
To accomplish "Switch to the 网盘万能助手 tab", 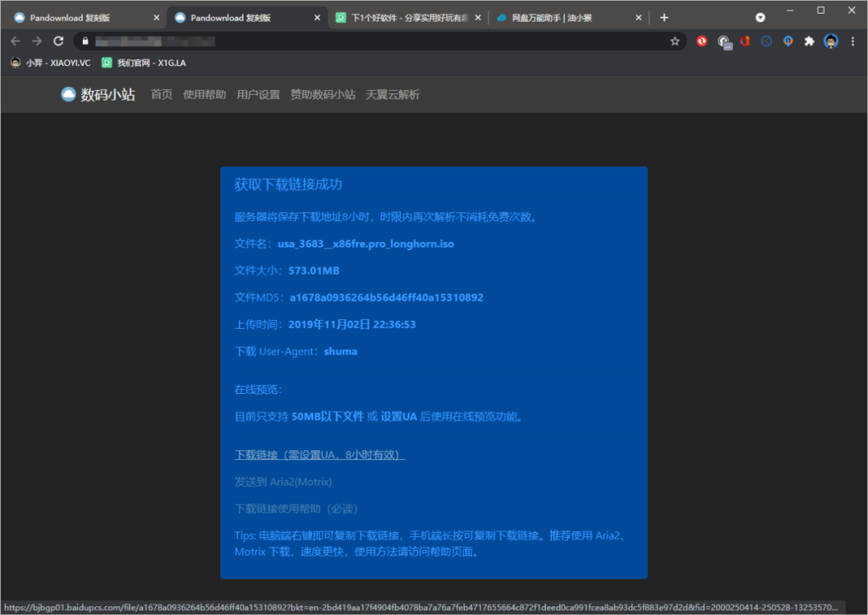I will coord(563,17).
